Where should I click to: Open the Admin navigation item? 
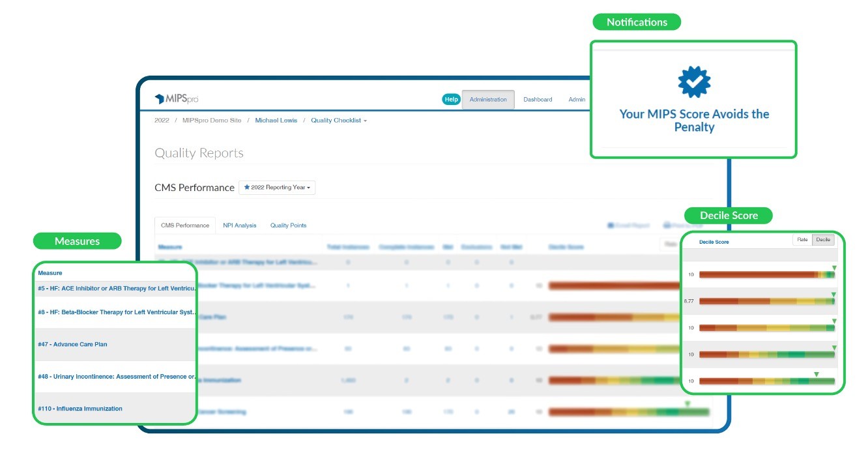click(577, 100)
